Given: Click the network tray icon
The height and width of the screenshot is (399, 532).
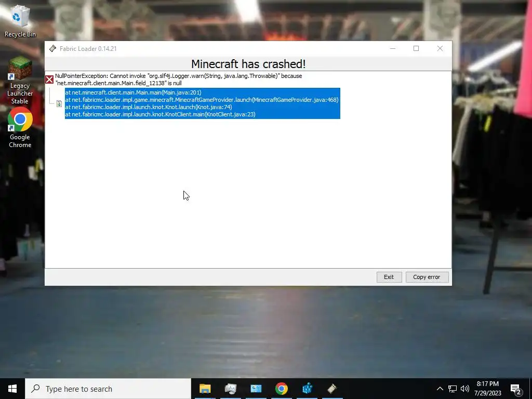Looking at the screenshot, I should click(x=453, y=389).
